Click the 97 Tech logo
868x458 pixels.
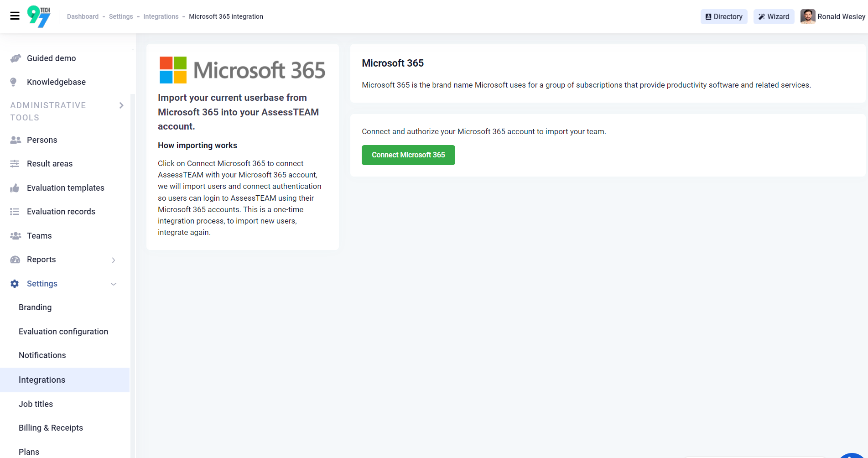tap(39, 16)
